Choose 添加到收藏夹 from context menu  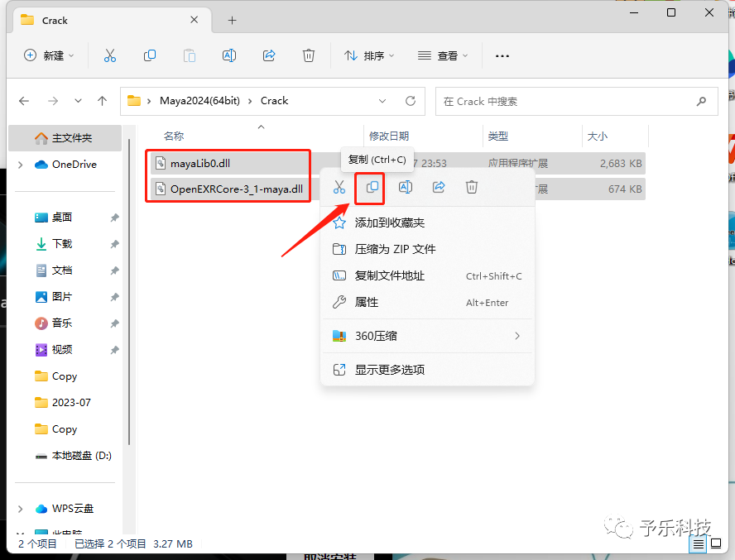click(x=427, y=223)
